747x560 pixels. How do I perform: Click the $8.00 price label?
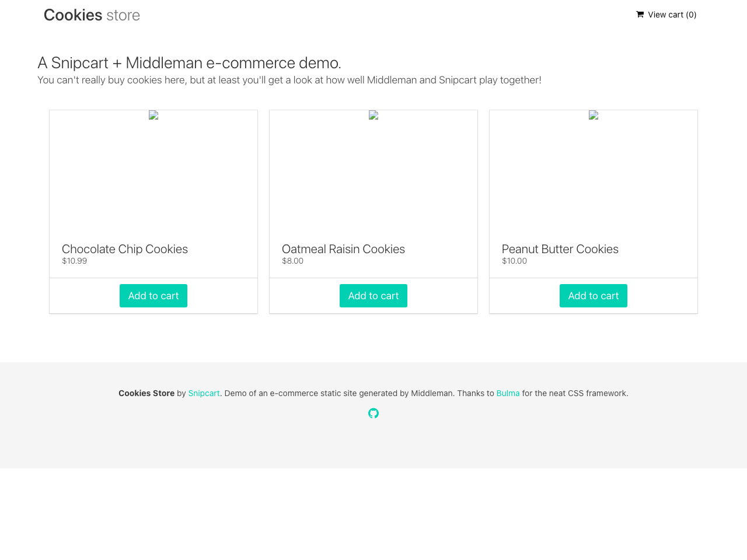click(292, 261)
